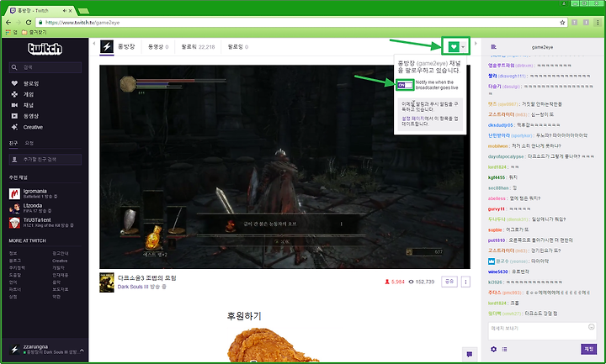Collapse the left sidebar with the arrow
Viewport: 606px width, 364px height.
point(94,43)
